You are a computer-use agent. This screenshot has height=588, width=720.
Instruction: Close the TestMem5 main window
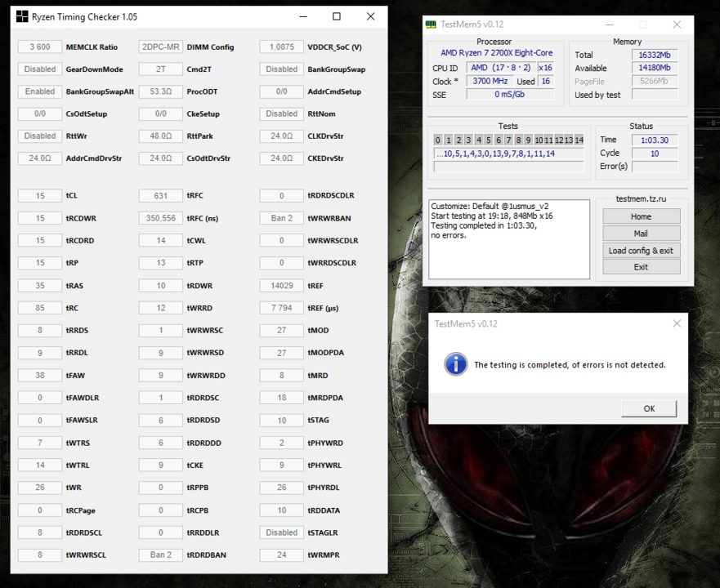(677, 24)
